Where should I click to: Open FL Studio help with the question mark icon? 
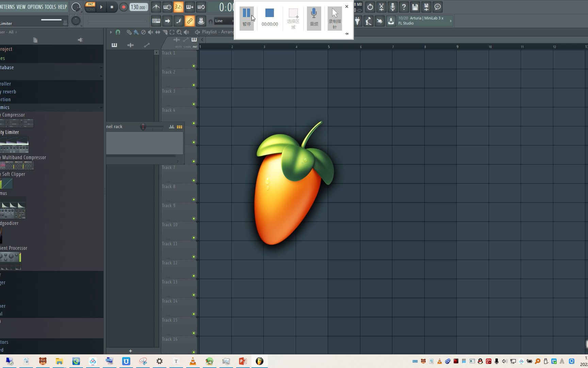[x=404, y=7]
